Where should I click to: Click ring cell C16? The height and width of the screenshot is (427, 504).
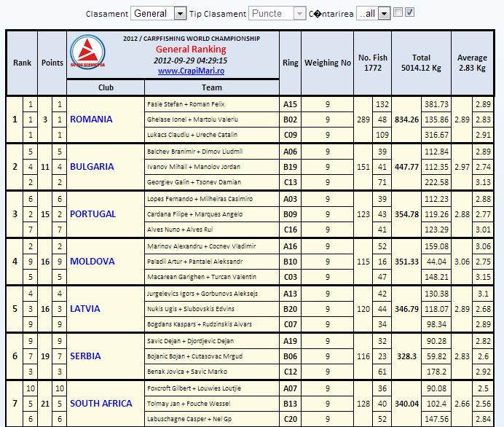[x=291, y=230]
